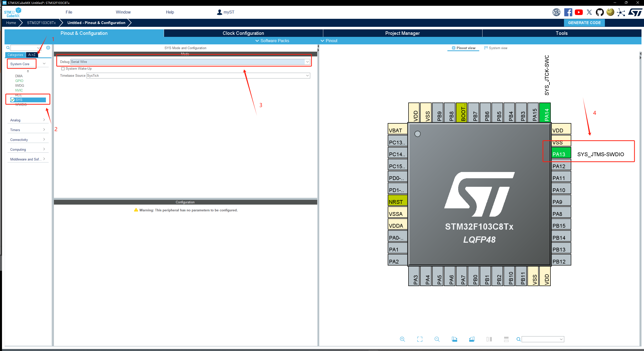Collapse the System Core category
The image size is (644, 351).
[44, 63]
